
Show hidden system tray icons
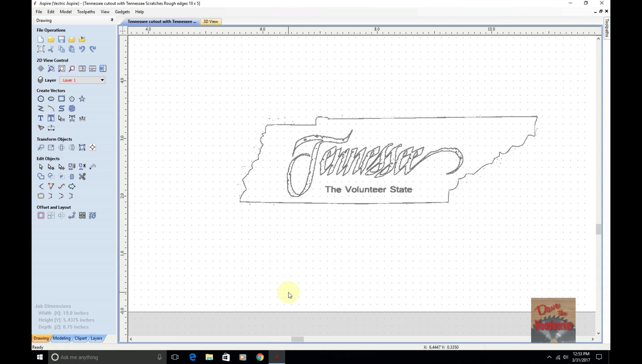[549, 357]
